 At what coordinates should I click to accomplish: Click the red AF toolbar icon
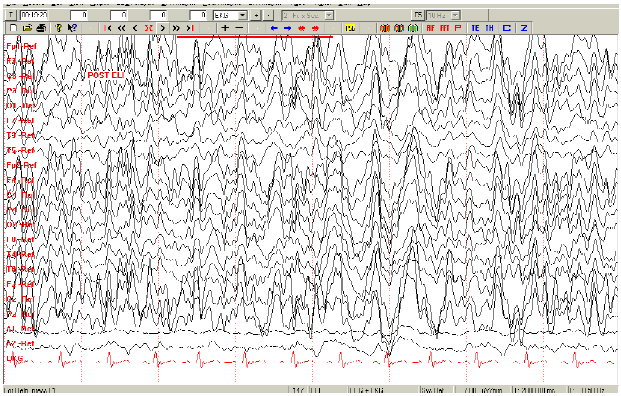pyautogui.click(x=431, y=28)
